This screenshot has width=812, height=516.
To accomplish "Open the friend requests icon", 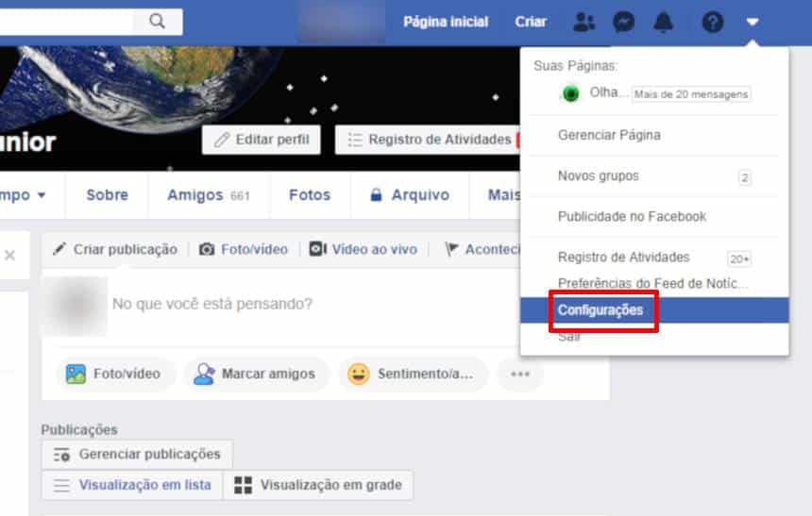I will (584, 22).
